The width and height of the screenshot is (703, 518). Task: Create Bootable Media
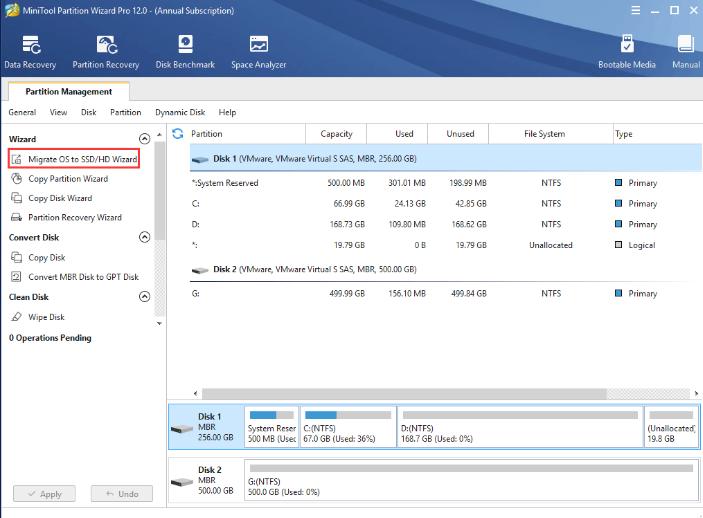[x=628, y=52]
